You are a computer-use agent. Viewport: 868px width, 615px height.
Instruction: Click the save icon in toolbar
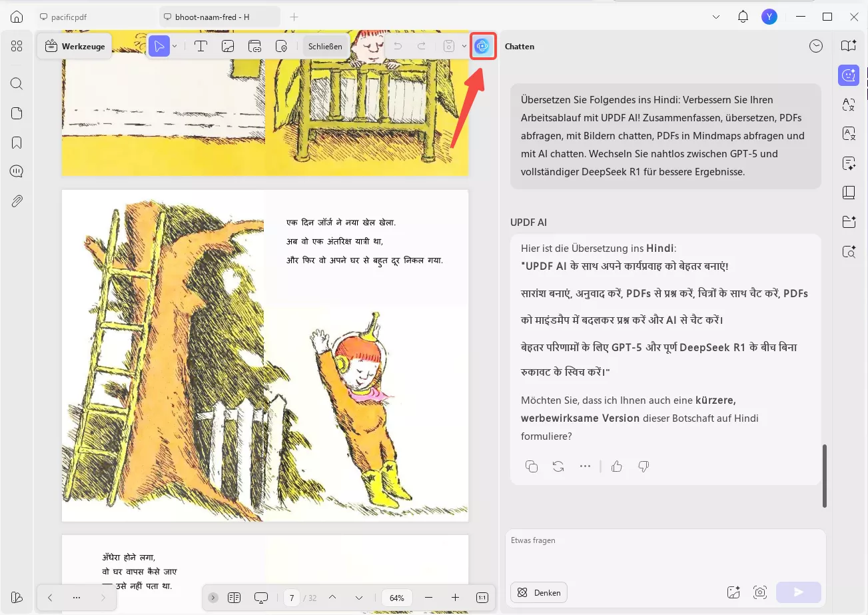(449, 46)
